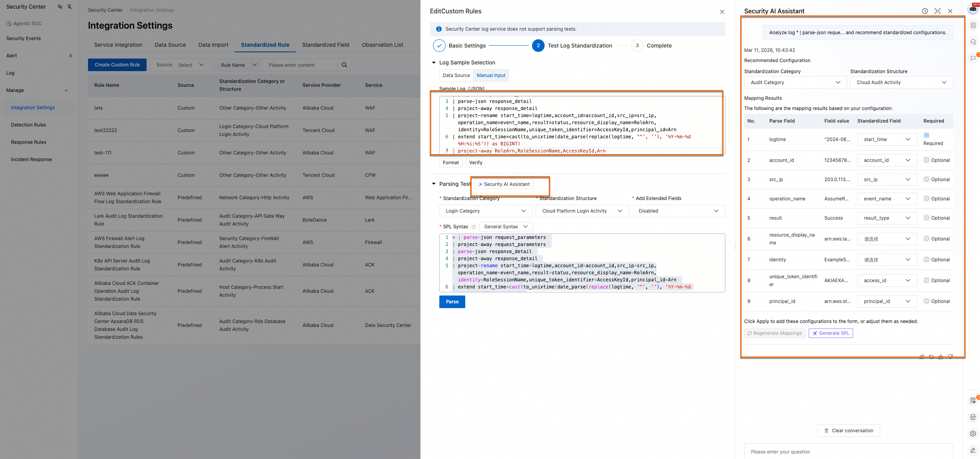Image resolution: width=980 pixels, height=459 pixels.
Task: Collapse the Log Sample Selection section
Action: [434, 62]
